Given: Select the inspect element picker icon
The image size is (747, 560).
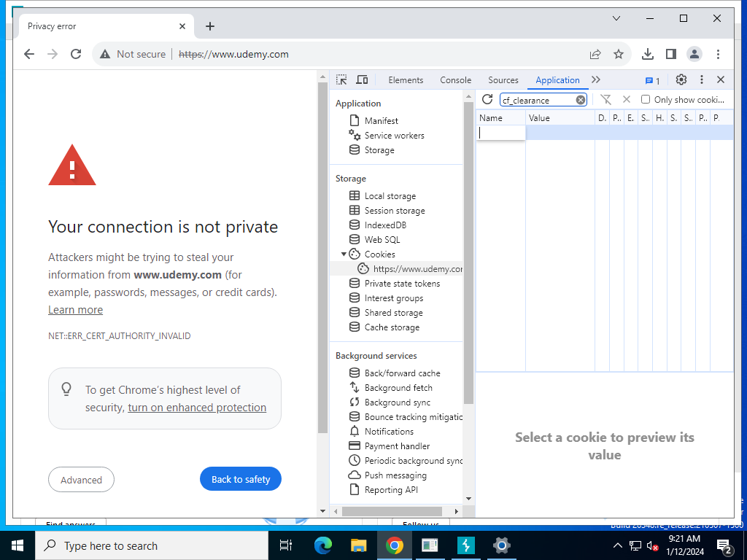Looking at the screenshot, I should tap(341, 79).
